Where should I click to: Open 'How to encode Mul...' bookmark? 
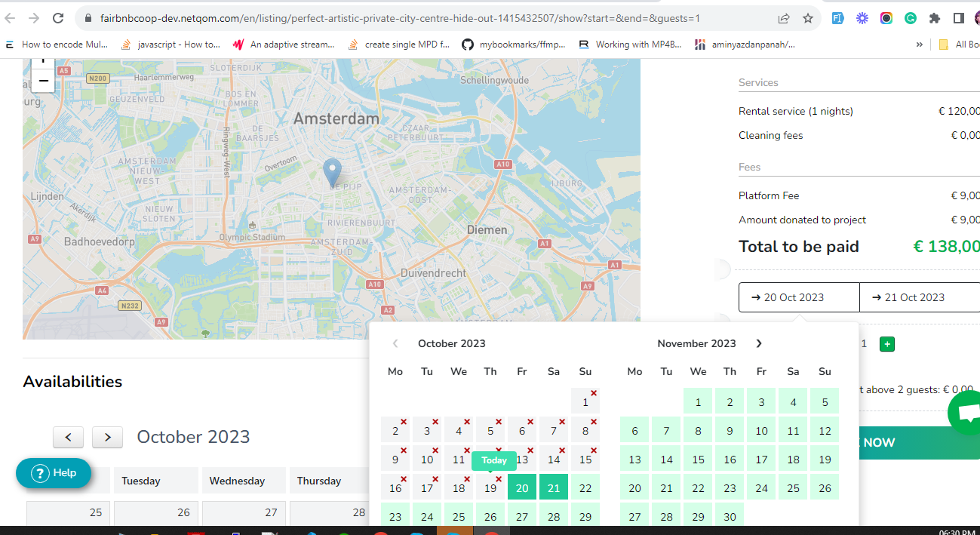(x=57, y=45)
